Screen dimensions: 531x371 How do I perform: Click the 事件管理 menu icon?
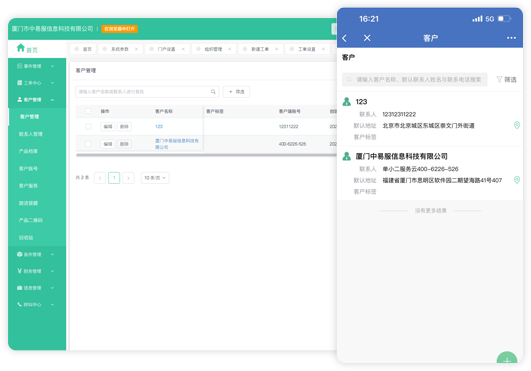coord(20,66)
